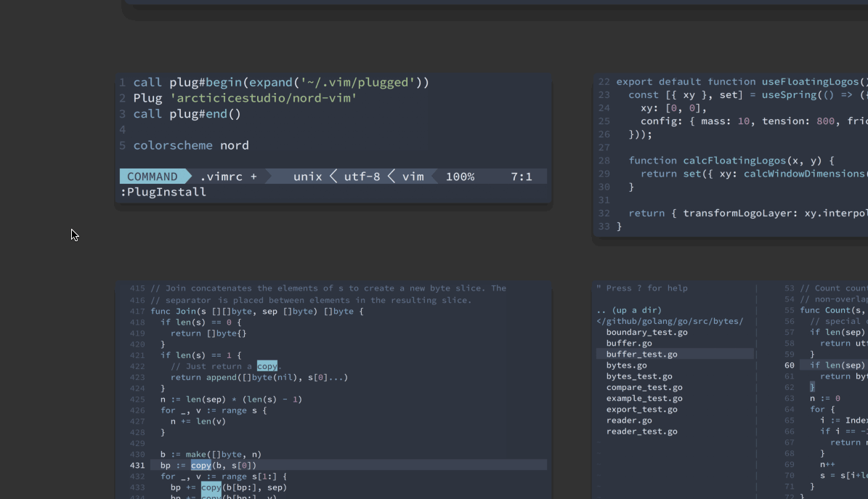Click the vim filetype segment
Viewport: 868px width, 499px height.
(x=413, y=177)
